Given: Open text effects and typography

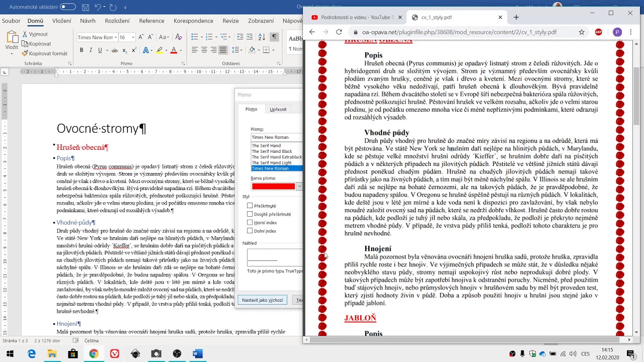Looking at the screenshot, I should 146,50.
